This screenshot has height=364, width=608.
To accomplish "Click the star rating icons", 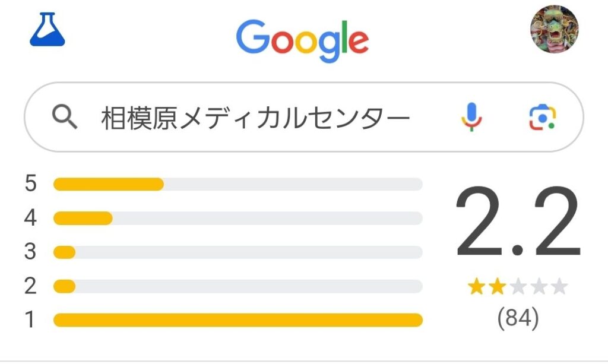I will click(x=517, y=287).
